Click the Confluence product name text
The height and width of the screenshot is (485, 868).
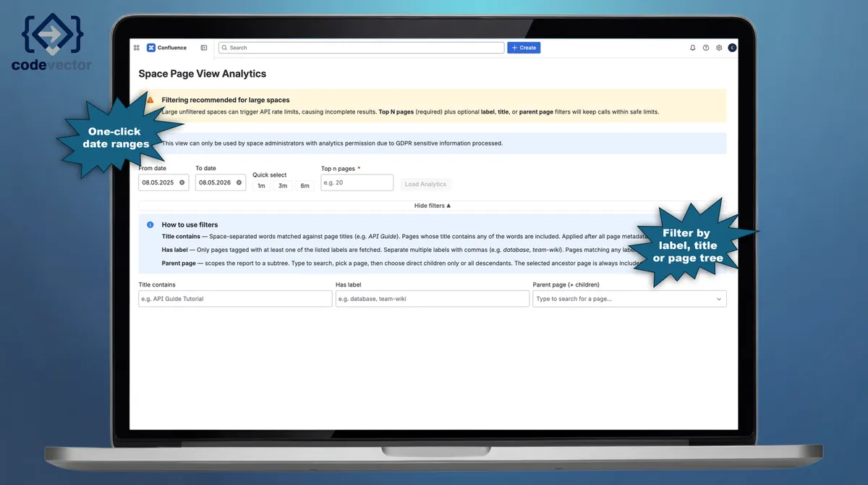tap(172, 48)
